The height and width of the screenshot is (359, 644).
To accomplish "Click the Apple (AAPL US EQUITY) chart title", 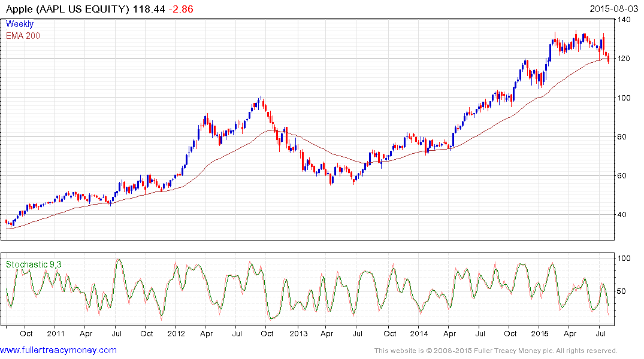I will [68, 9].
